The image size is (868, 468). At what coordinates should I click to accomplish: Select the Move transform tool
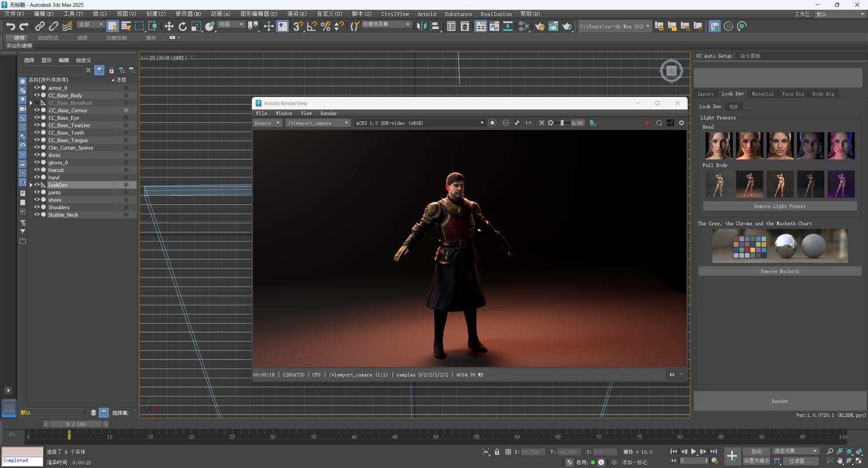(169, 26)
